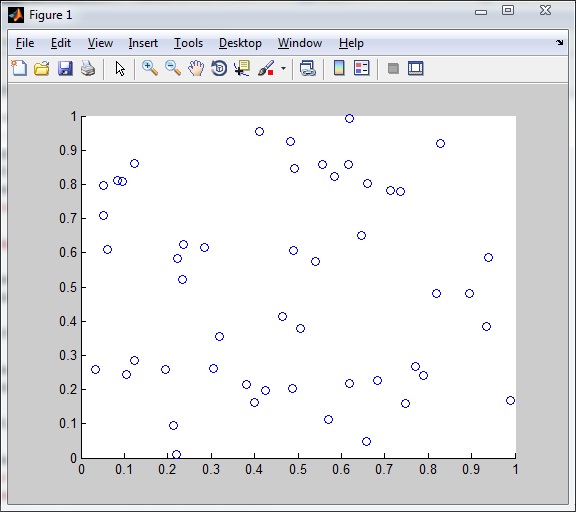Viewport: 576px width, 512px height.
Task: Open the Insert menu
Action: (143, 43)
